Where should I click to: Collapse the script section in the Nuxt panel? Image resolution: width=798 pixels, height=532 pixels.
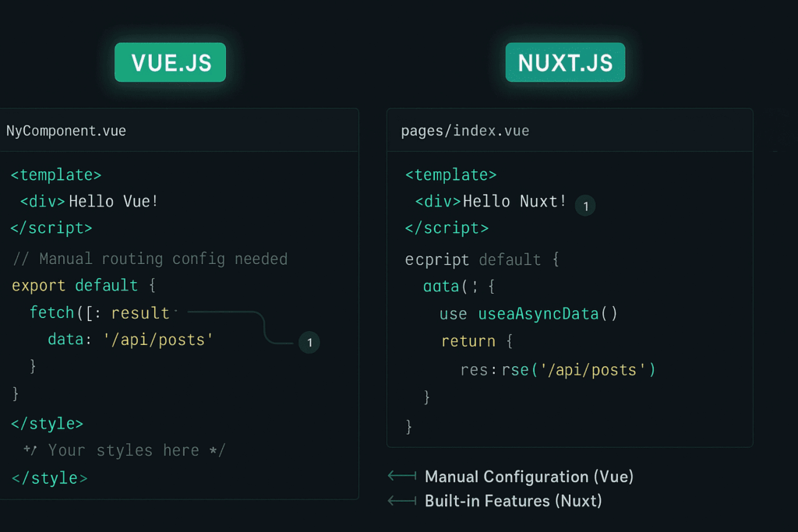[447, 227]
